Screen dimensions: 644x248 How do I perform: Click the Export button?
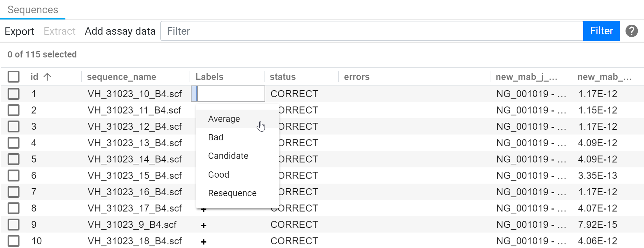pos(19,31)
